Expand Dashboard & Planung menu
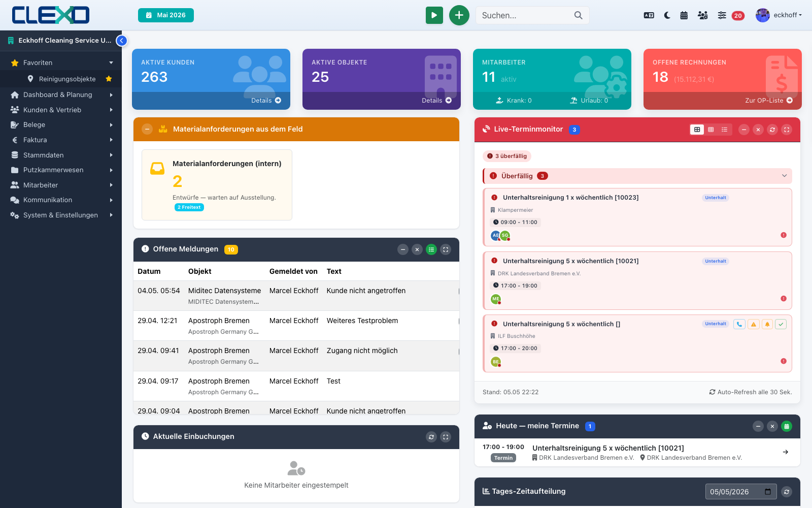Screen dimensions: 812x508 point(61,94)
